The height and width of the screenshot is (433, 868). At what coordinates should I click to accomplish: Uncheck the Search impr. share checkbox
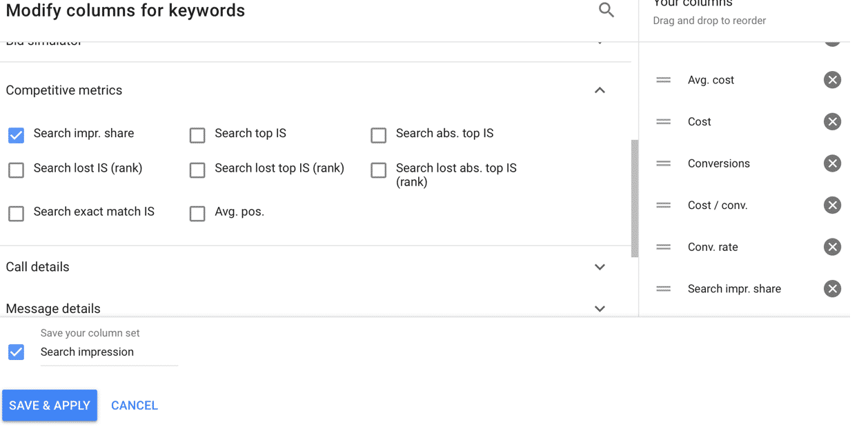click(16, 135)
